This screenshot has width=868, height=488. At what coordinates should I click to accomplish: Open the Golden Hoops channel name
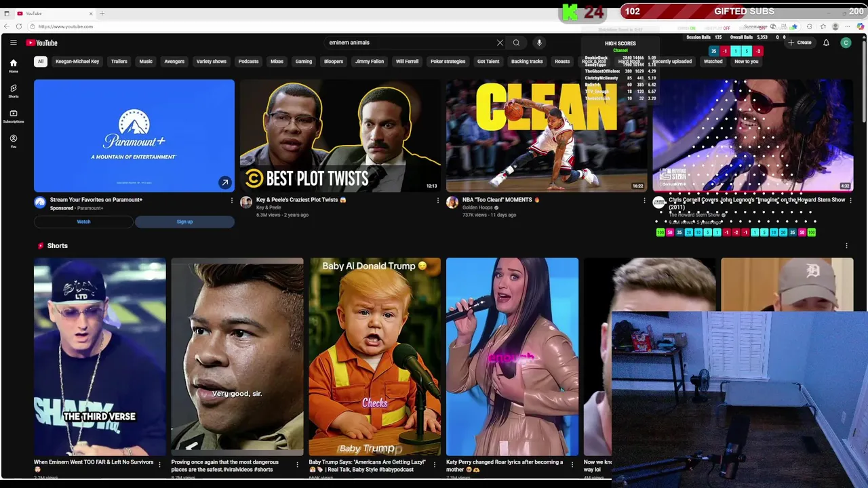point(477,207)
